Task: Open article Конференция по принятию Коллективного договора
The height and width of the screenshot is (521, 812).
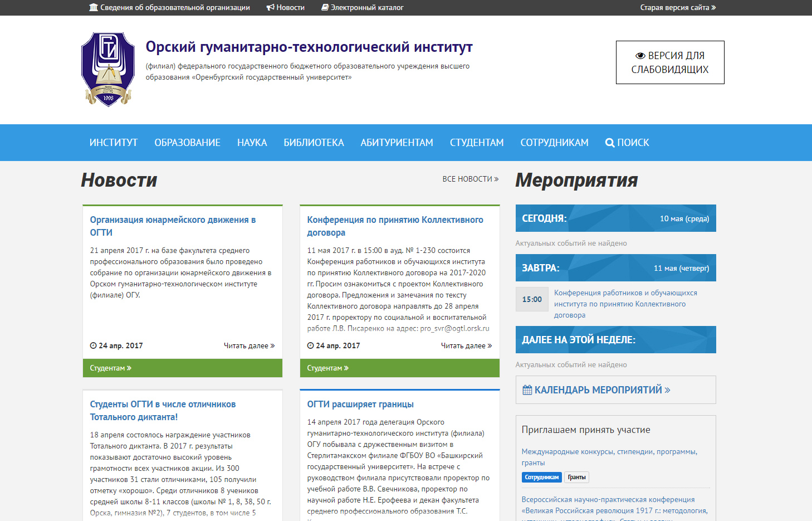Action: [395, 226]
